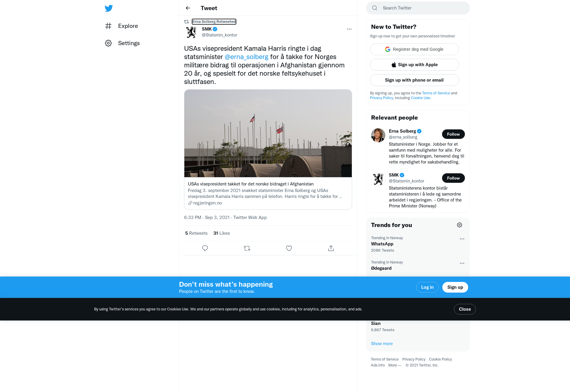Viewport: 570px width, 392px height.
Task: Open the tweet's more options menu
Action: pyautogui.click(x=349, y=29)
